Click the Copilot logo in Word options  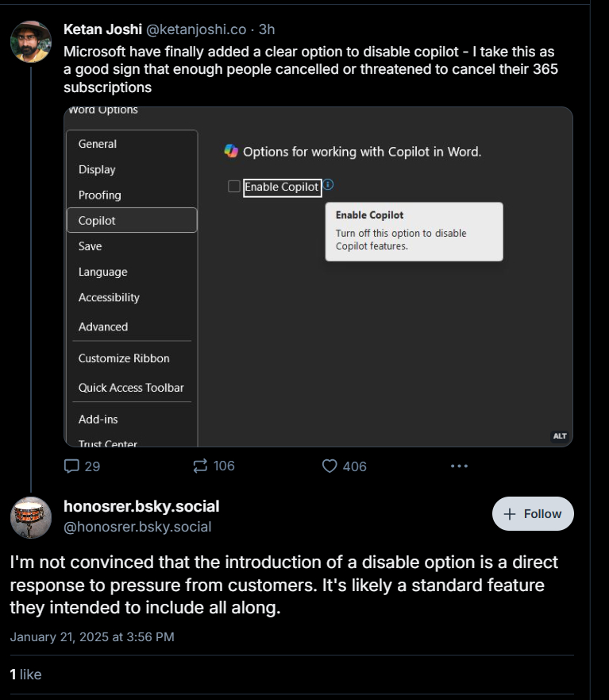pos(231,151)
